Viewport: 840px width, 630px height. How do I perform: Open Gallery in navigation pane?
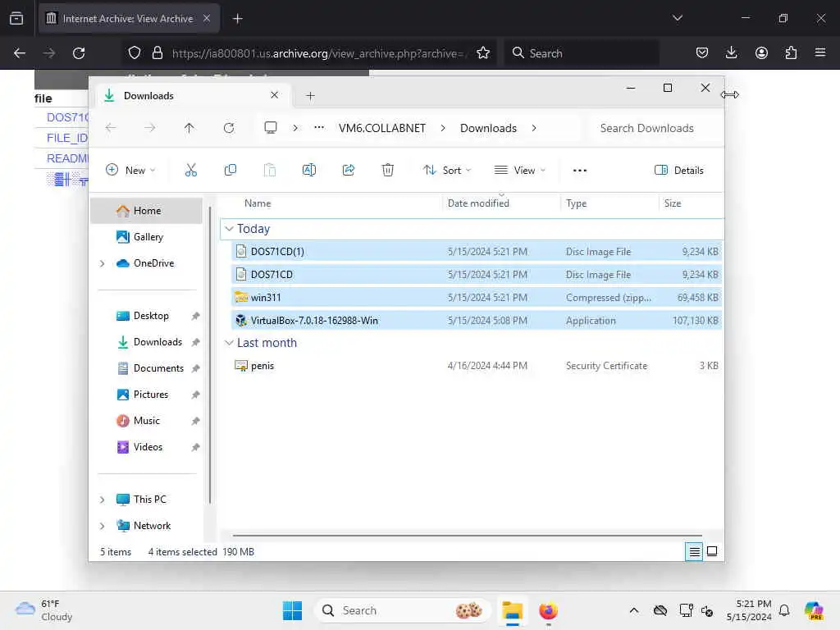click(147, 237)
